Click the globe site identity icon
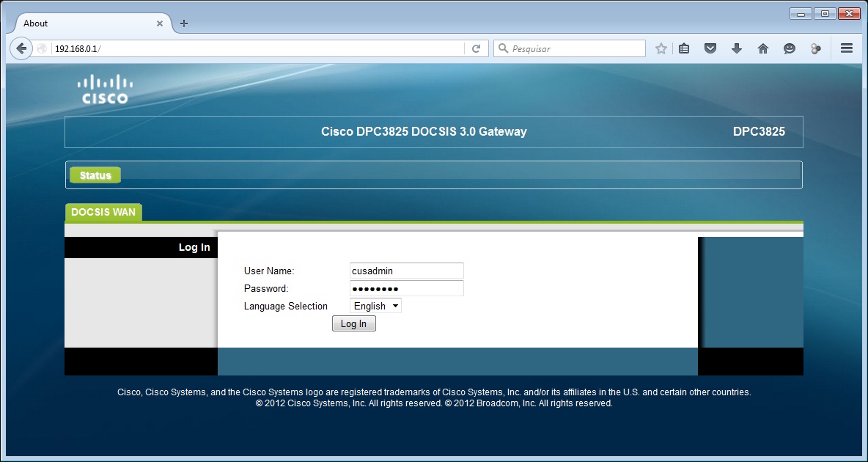The width and height of the screenshot is (868, 462). click(x=42, y=48)
